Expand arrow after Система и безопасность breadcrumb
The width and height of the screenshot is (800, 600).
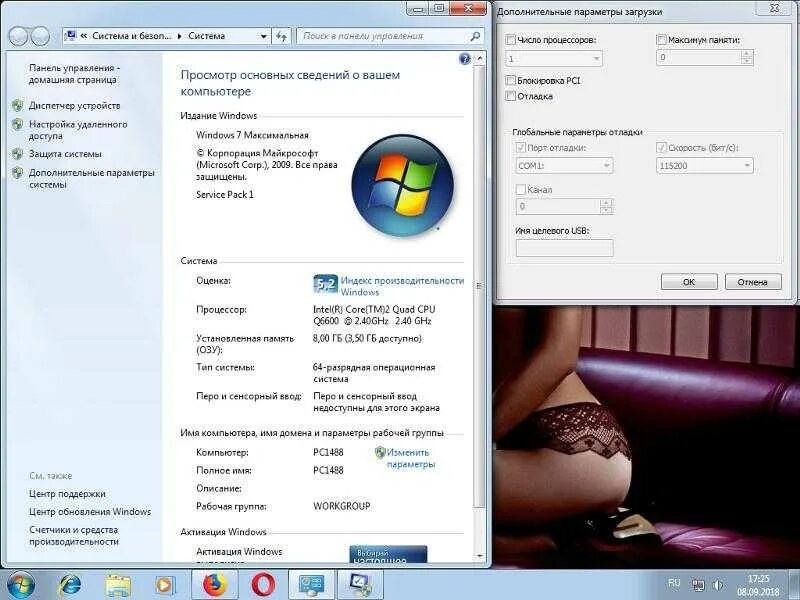180,36
